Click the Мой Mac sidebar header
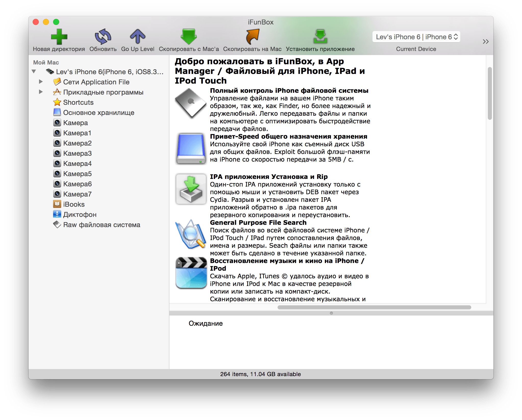522x420 pixels. (x=46, y=62)
